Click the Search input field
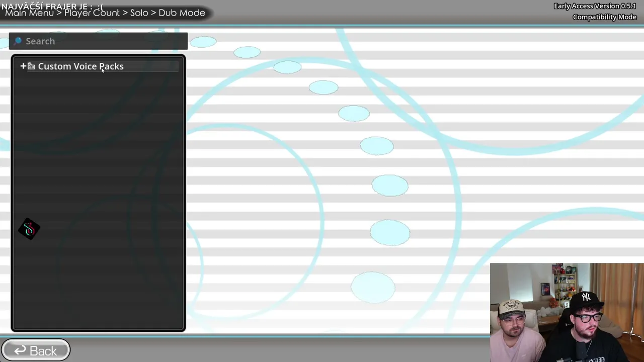The height and width of the screenshot is (362, 644). click(x=98, y=41)
